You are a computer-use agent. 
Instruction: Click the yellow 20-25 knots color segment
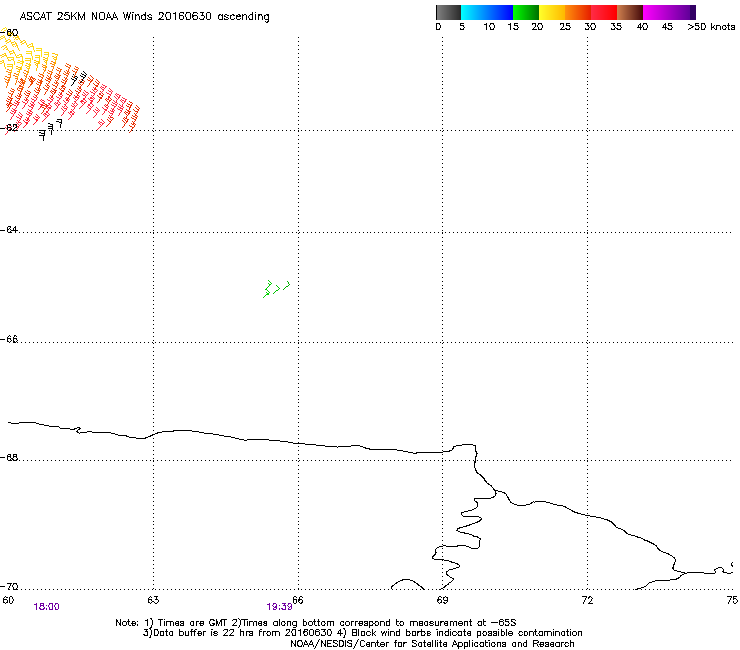click(x=552, y=12)
